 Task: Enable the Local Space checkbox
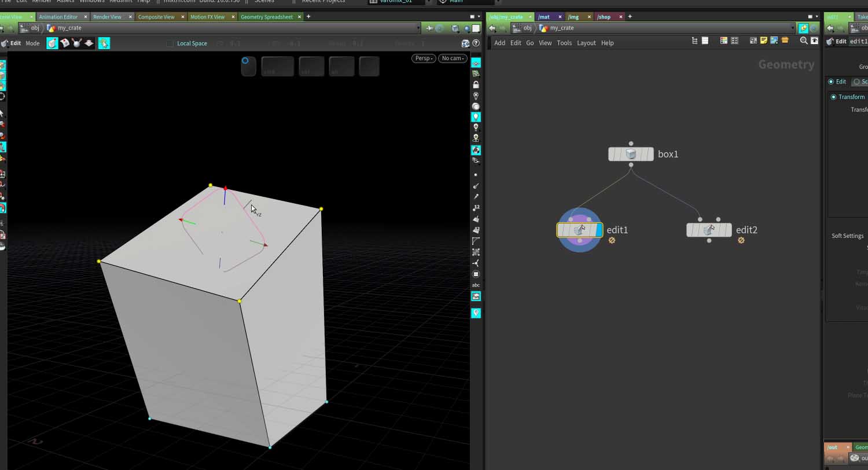170,43
